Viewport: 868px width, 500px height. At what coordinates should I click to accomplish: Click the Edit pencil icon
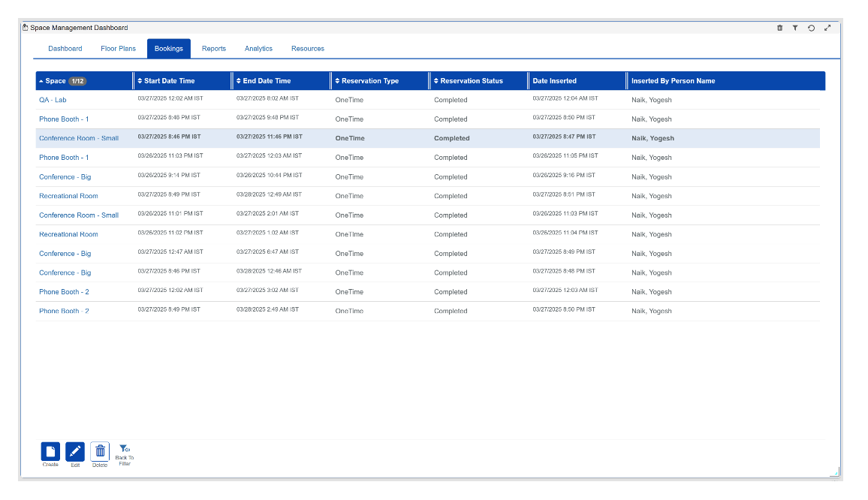(75, 451)
